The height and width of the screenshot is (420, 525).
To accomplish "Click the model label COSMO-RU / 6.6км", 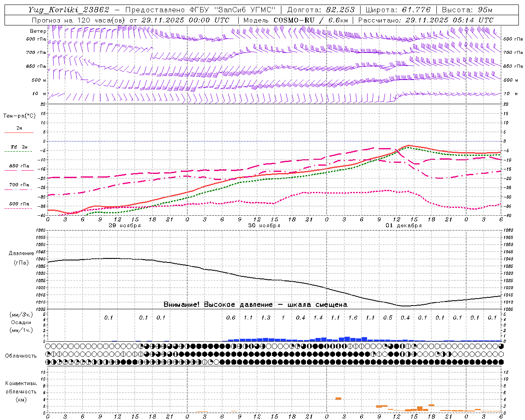I will pyautogui.click(x=310, y=20).
